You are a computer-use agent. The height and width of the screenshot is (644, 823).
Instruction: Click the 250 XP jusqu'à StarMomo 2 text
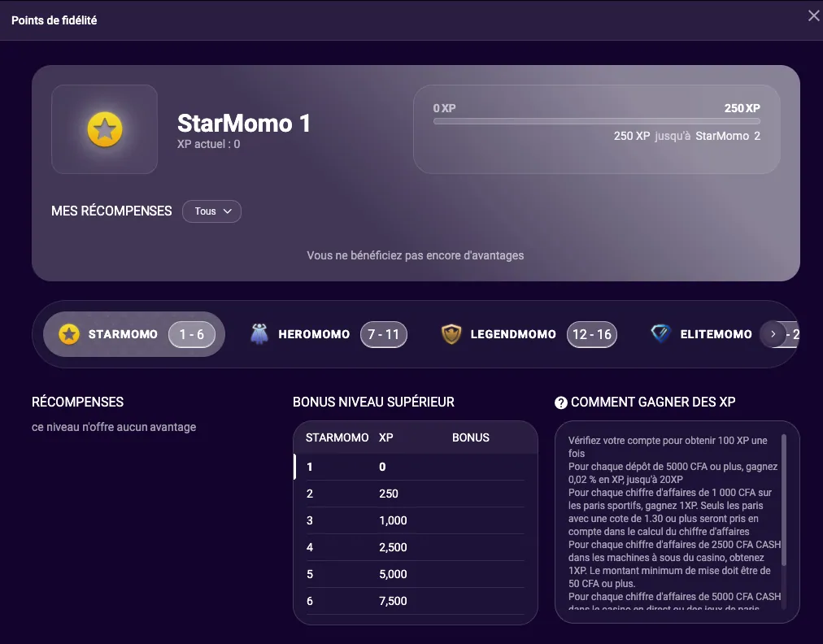point(687,136)
